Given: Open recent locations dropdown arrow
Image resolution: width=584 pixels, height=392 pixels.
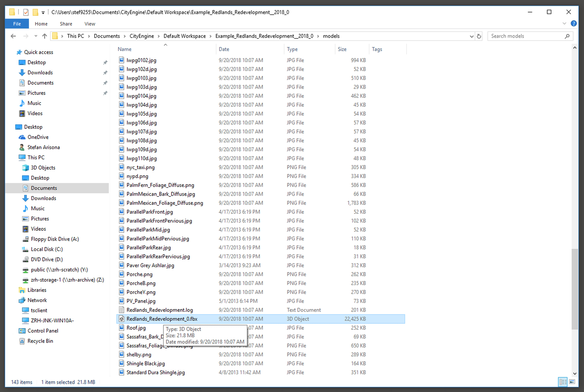Looking at the screenshot, I should 36,36.
